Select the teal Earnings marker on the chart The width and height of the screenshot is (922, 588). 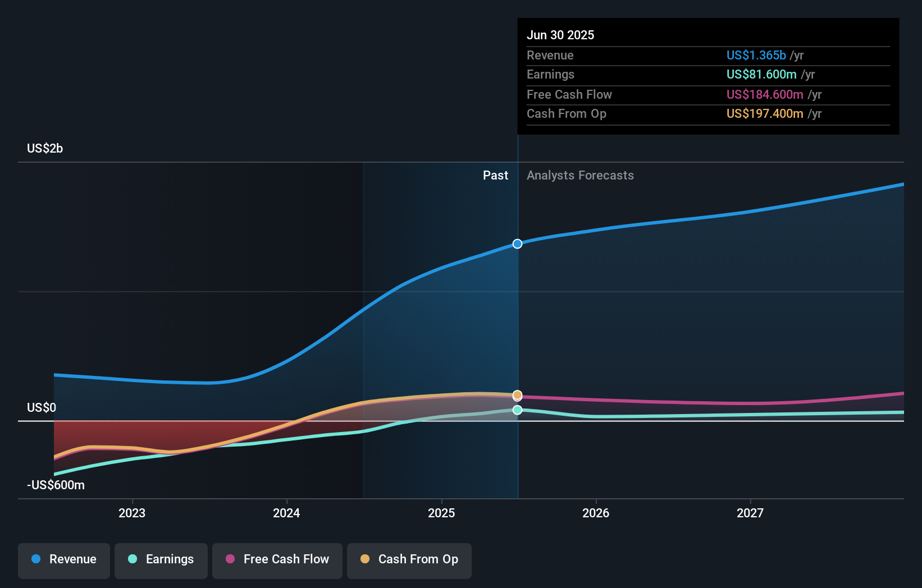[517, 410]
